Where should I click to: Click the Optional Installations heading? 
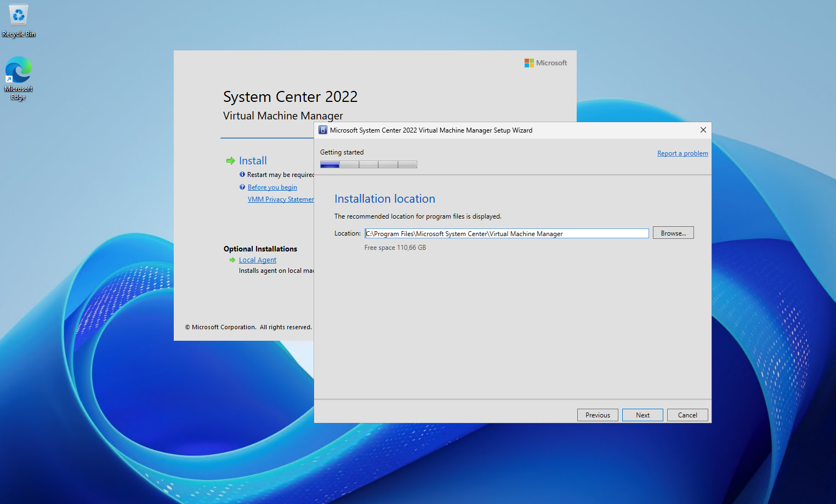pyautogui.click(x=260, y=249)
